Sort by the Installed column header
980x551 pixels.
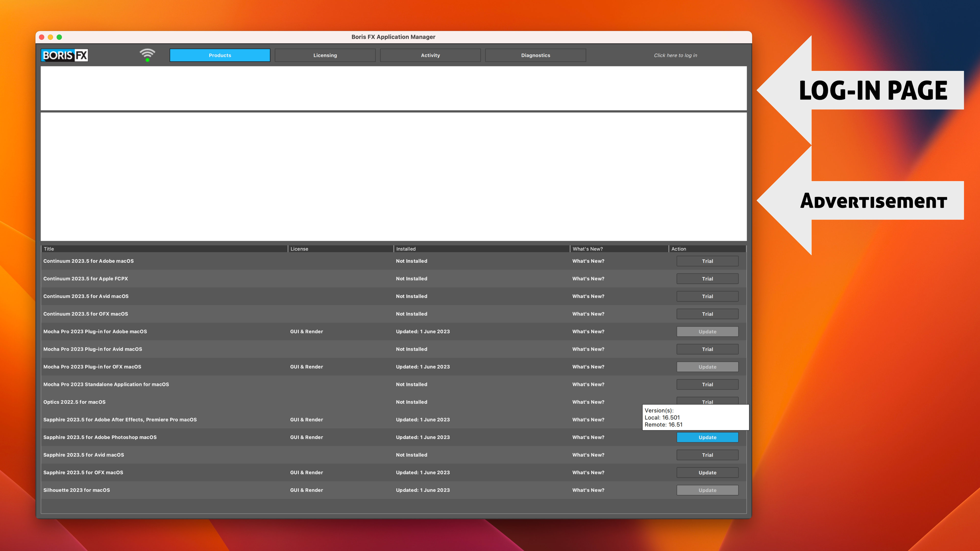pos(481,249)
